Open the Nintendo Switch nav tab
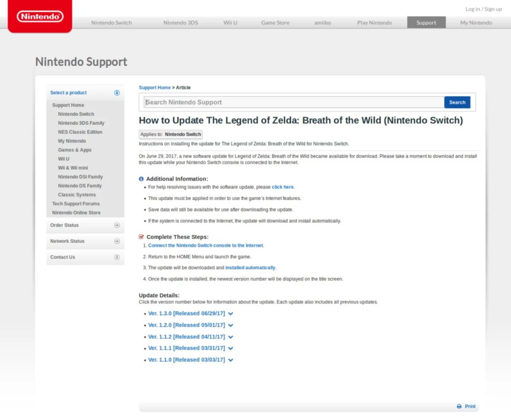 click(112, 23)
